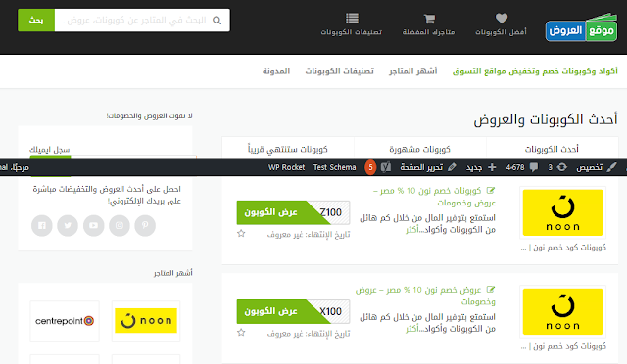Click edit icon beside كوبونات خصم نون title
Screen dimensions: 627x364
point(491,190)
